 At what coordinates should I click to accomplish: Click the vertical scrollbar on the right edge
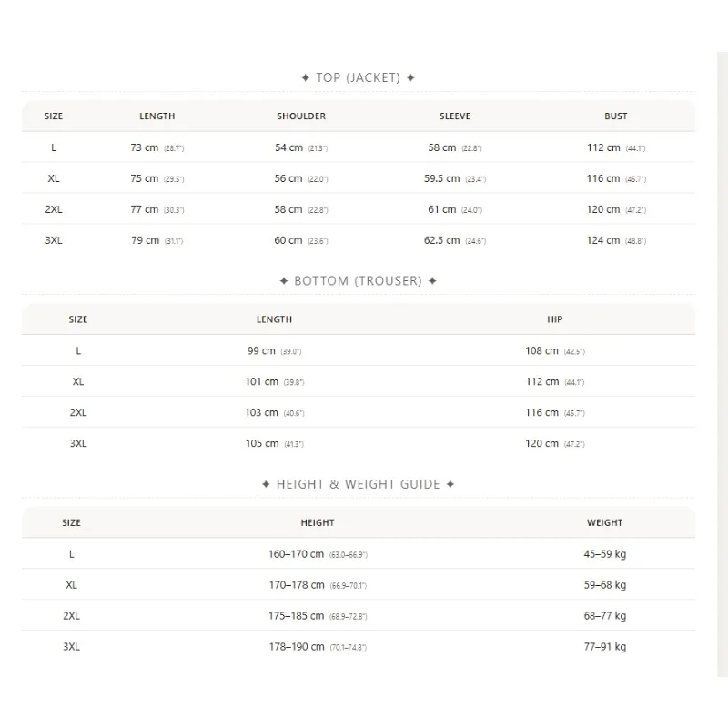coord(723,365)
